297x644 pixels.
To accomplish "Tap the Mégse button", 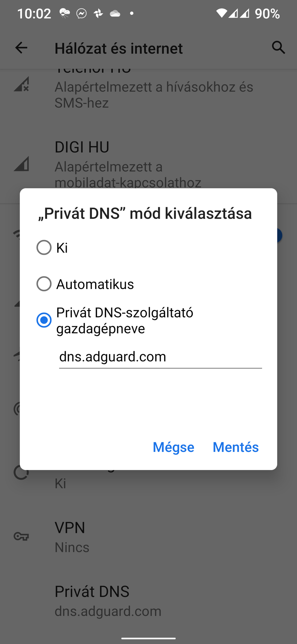I will coord(173,447).
